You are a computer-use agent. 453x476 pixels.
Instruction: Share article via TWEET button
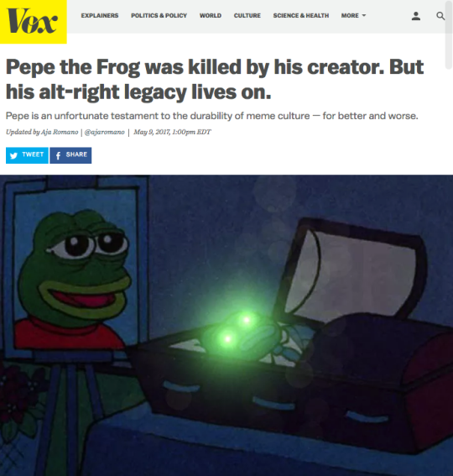click(27, 155)
